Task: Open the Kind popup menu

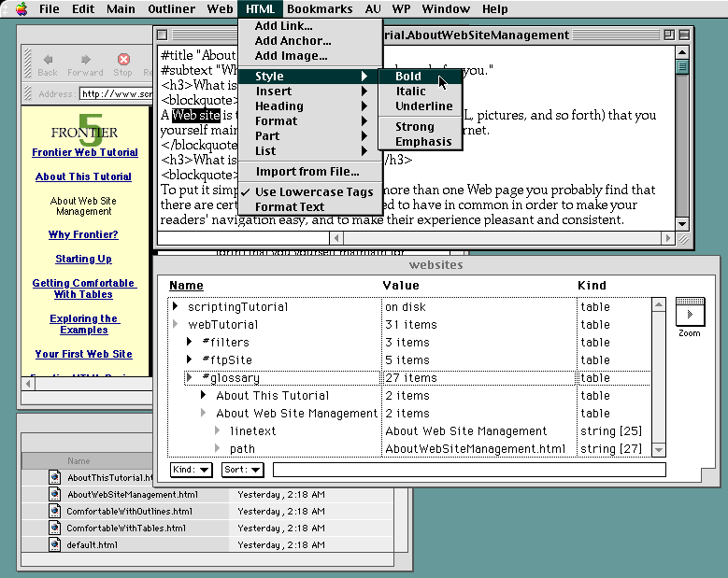Action: [192, 470]
